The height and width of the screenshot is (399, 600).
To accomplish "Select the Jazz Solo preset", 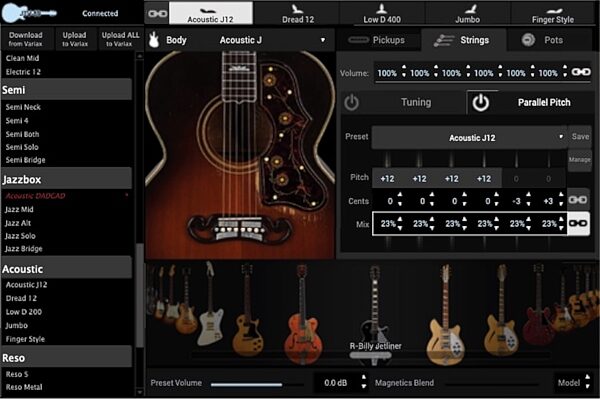I will [x=20, y=236].
